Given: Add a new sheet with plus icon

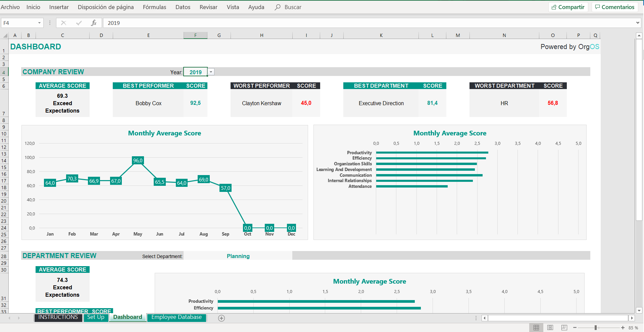Looking at the screenshot, I should pyautogui.click(x=221, y=318).
